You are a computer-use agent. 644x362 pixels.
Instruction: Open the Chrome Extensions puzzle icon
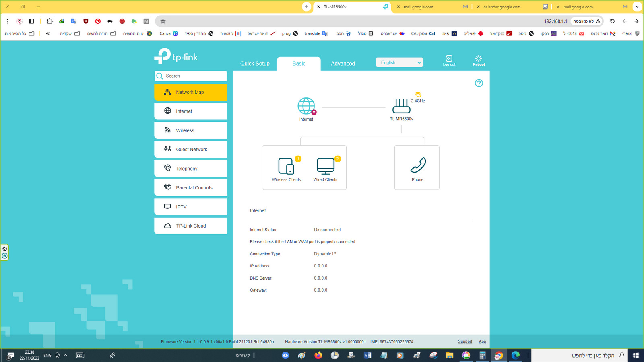(x=50, y=21)
